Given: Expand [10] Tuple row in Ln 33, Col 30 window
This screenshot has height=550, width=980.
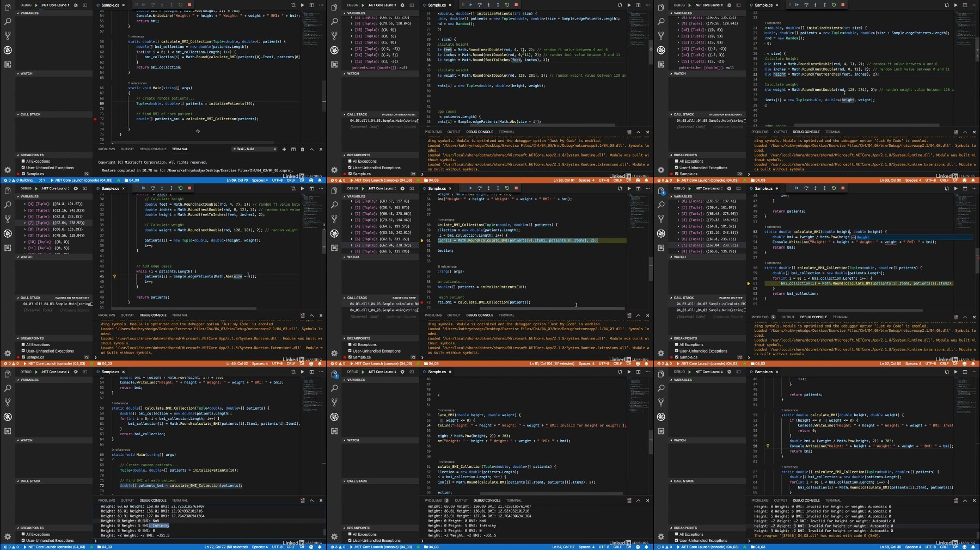Looking at the screenshot, I should (x=707, y=30).
